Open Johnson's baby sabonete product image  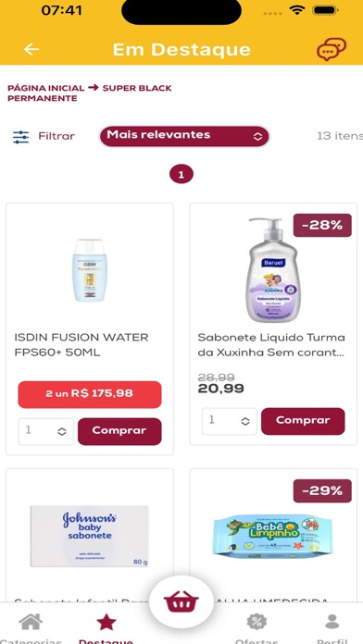click(90, 536)
